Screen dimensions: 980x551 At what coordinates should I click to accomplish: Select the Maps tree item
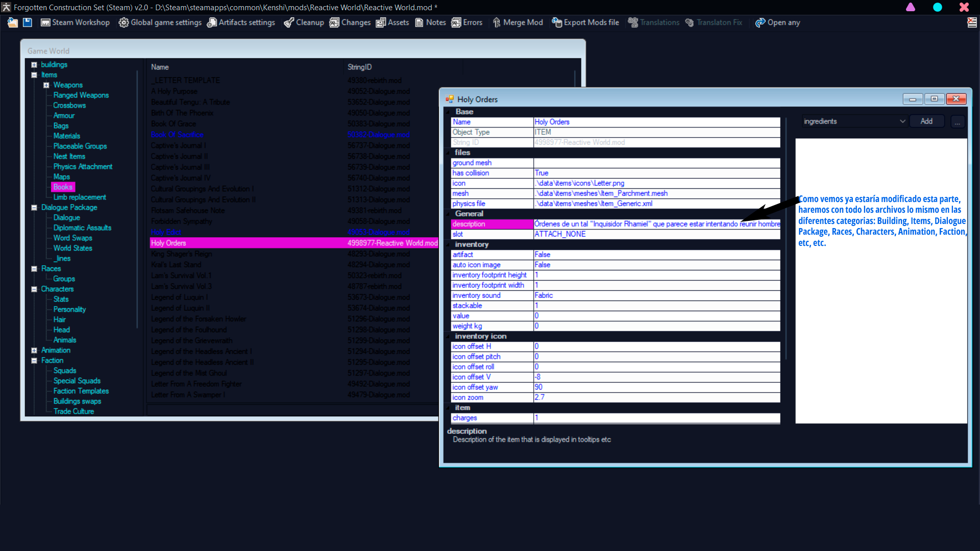pyautogui.click(x=62, y=177)
